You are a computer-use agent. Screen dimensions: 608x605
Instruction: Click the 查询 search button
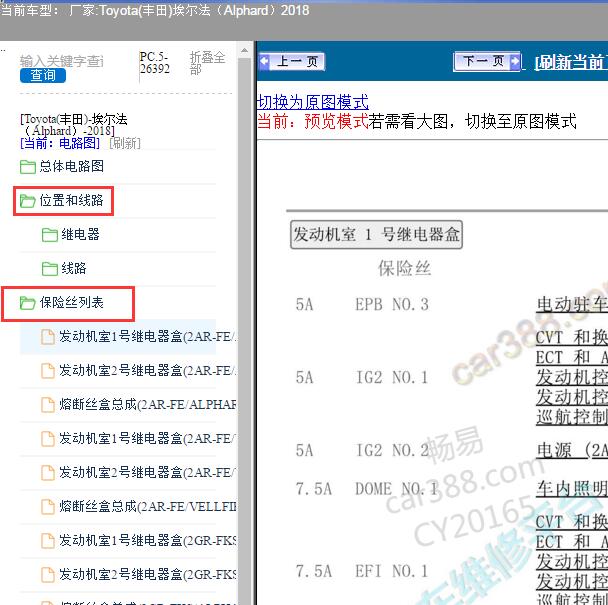coord(43,75)
